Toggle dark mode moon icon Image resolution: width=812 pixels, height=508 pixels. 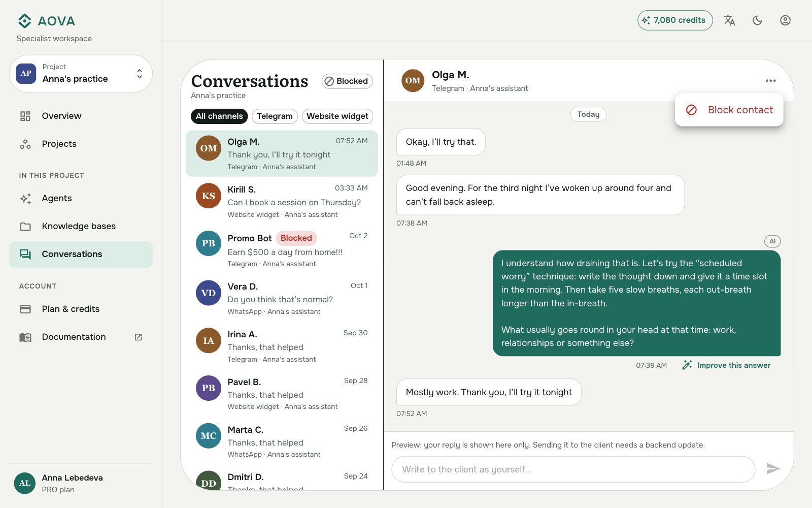(x=757, y=20)
